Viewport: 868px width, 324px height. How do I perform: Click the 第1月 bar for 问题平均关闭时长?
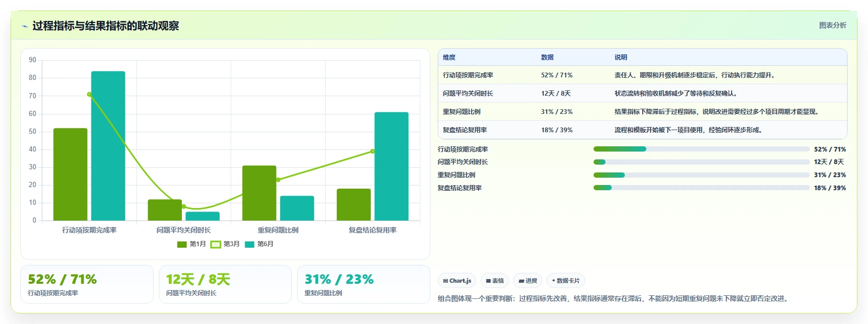[x=165, y=210]
